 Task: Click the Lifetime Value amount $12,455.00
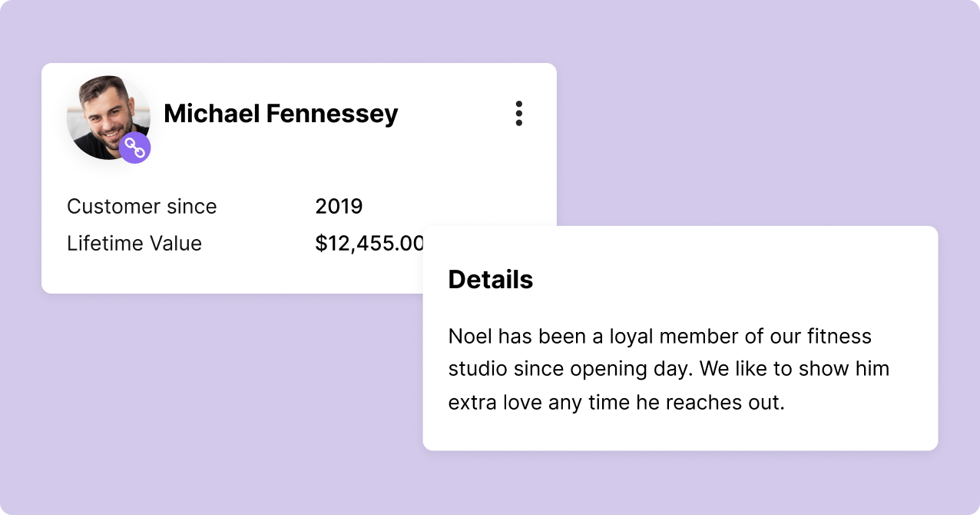tap(370, 244)
